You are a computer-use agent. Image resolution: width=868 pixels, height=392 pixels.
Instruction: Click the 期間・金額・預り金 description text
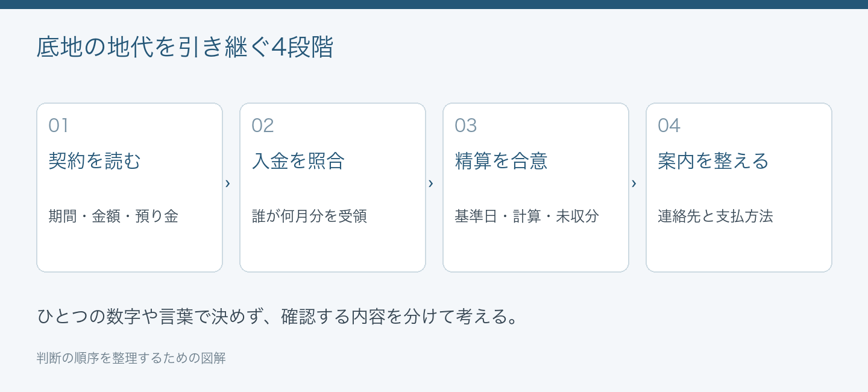113,217
